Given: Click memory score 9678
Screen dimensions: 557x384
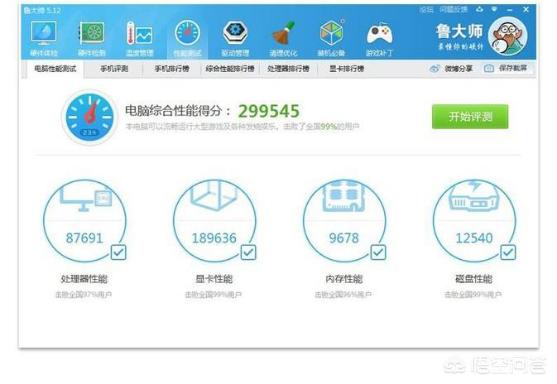Looking at the screenshot, I should [x=344, y=238].
